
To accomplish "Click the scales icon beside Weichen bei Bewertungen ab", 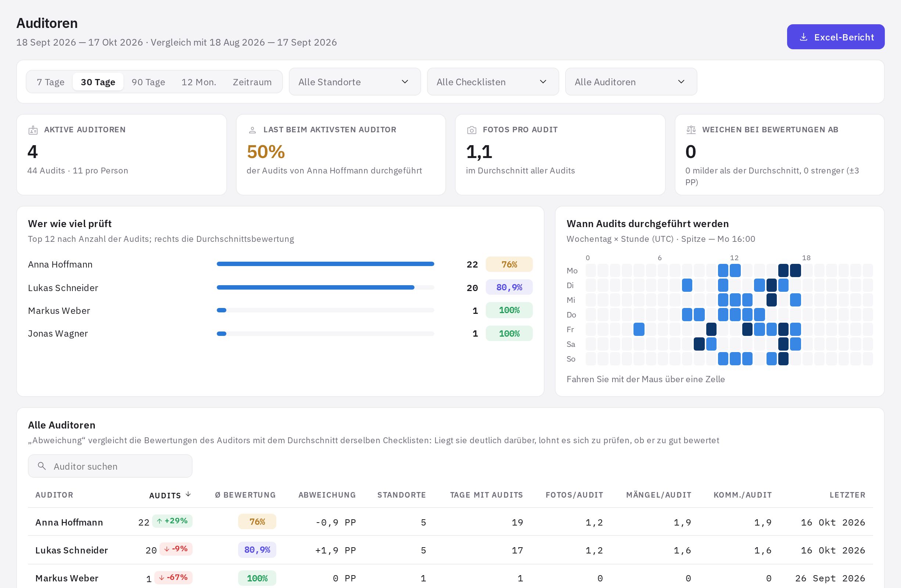I will 691,130.
